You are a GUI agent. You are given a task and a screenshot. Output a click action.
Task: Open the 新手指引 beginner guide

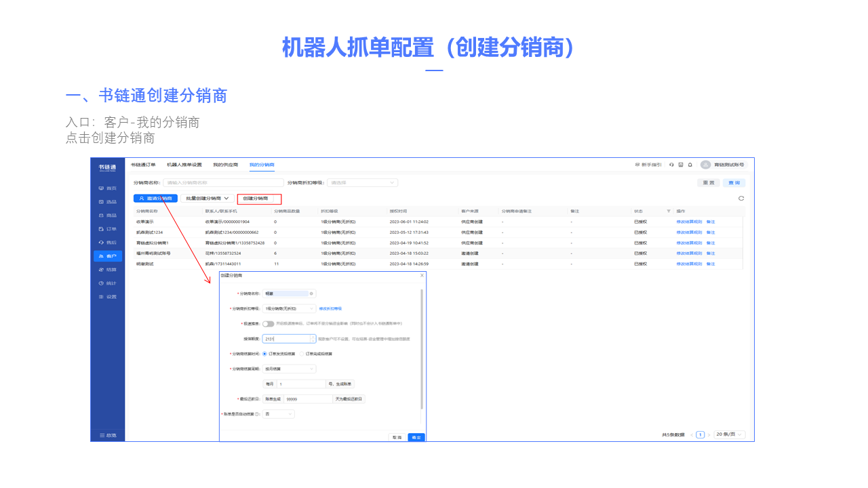[648, 165]
